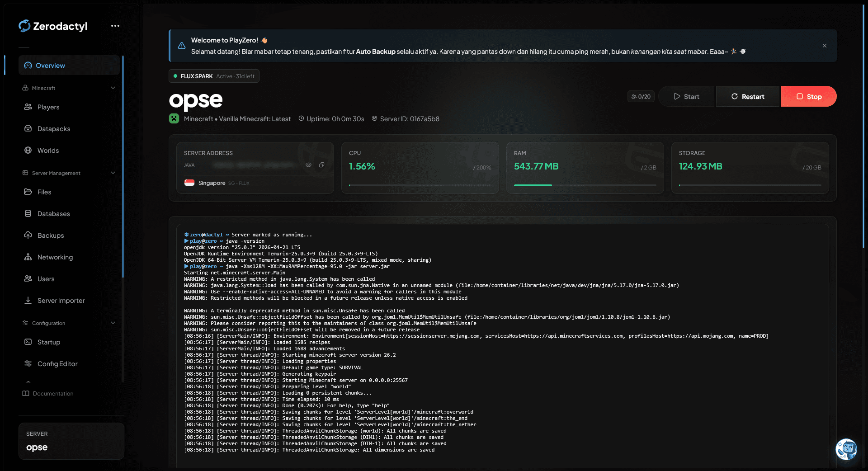Click the Players people icon
Image resolution: width=868 pixels, height=471 pixels.
point(28,107)
